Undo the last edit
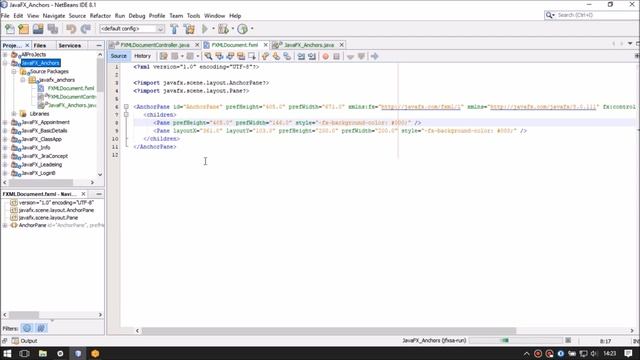Viewport: 640px width, 360px height. click(71, 29)
